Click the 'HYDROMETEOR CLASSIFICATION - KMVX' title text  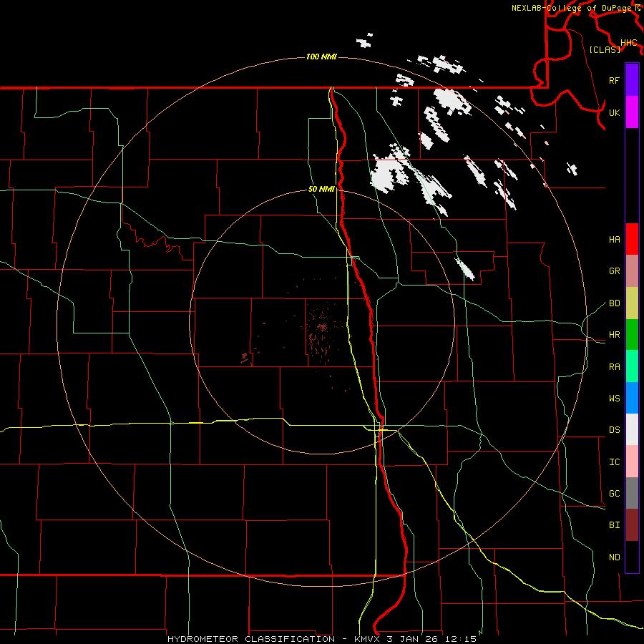coord(275,639)
